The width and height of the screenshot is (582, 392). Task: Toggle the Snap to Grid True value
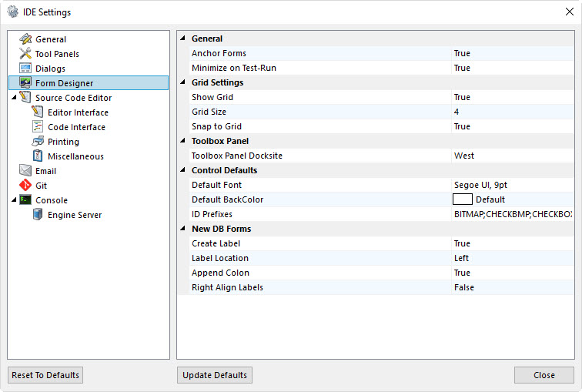[x=513, y=126]
